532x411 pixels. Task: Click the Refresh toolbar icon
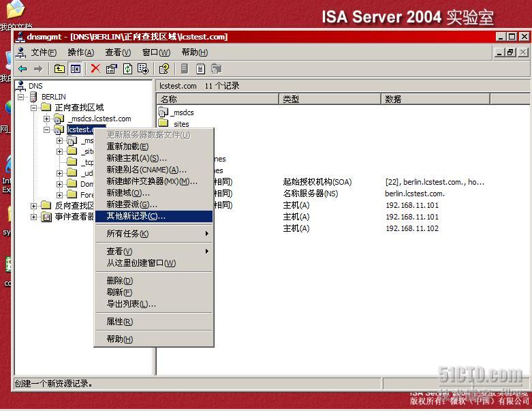point(127,70)
